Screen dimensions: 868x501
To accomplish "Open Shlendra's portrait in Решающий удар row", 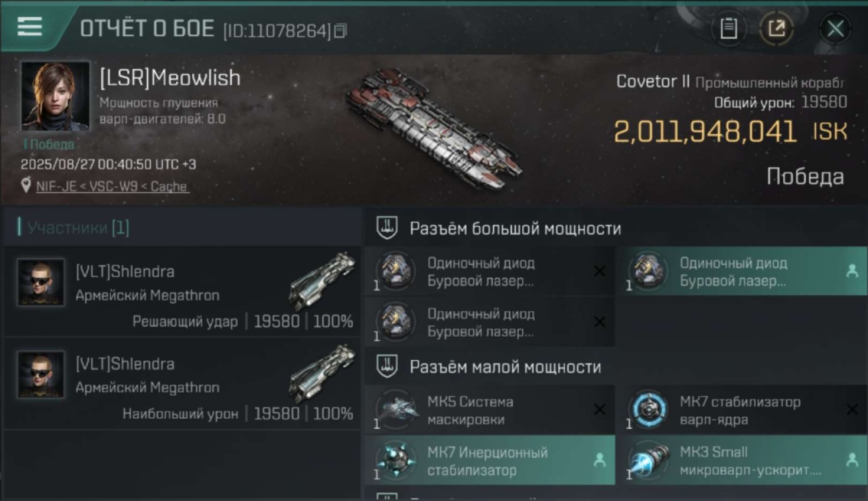I will pos(41,283).
